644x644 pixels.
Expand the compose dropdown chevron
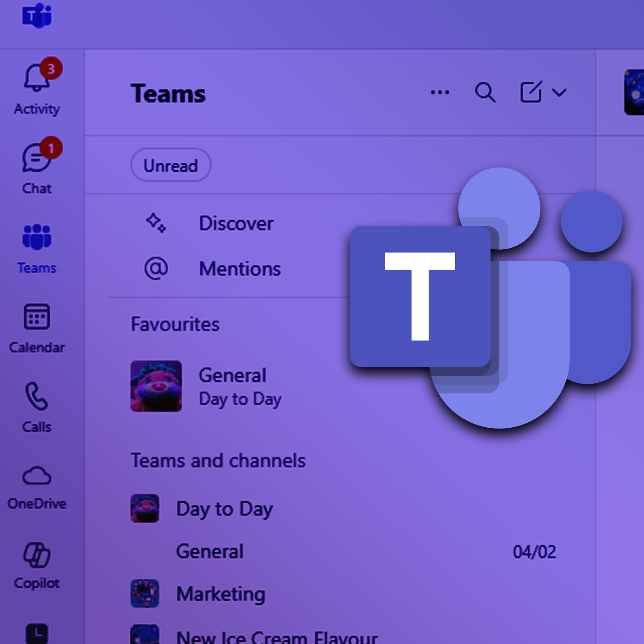(x=559, y=92)
